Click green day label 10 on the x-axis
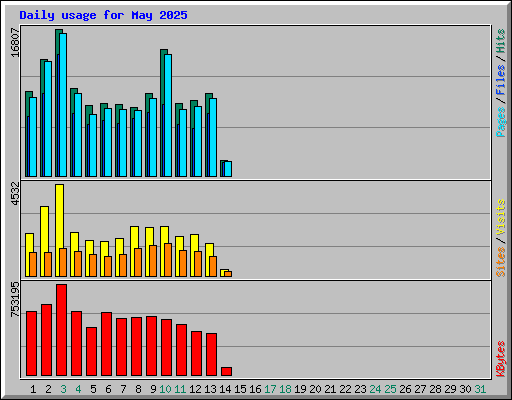 (165, 389)
